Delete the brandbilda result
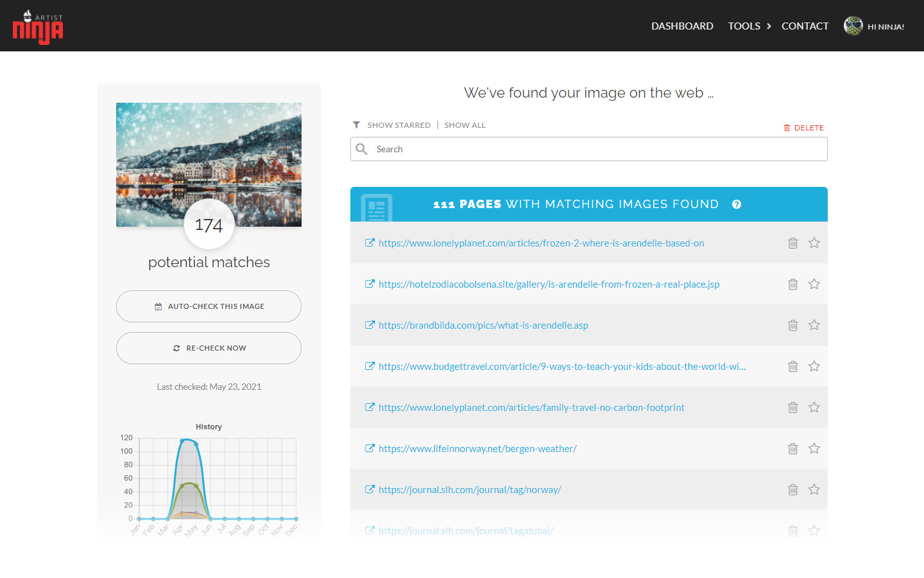The width and height of the screenshot is (924, 578). [x=793, y=325]
